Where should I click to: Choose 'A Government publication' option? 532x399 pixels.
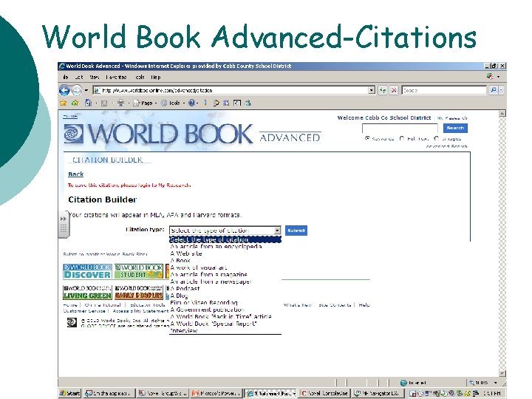click(x=225, y=310)
